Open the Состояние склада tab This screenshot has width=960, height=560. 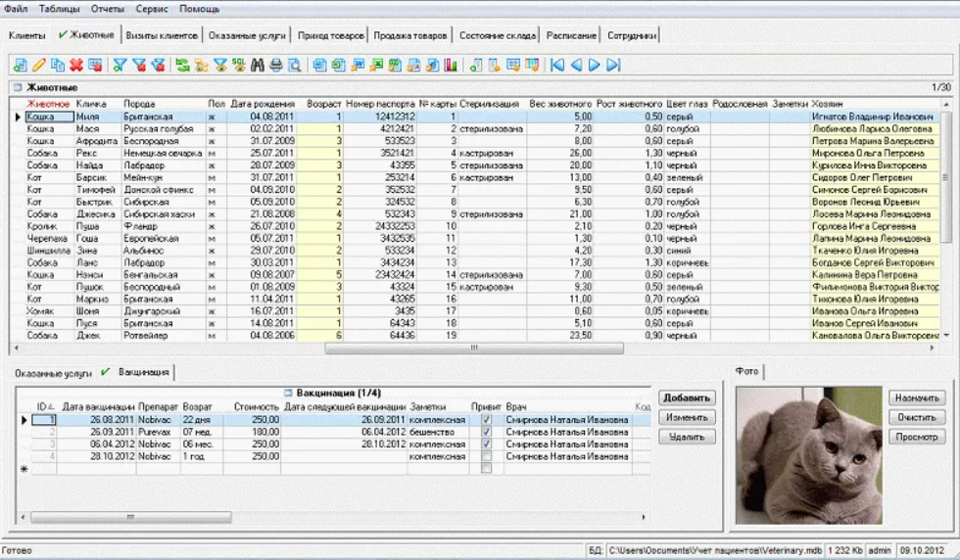[x=498, y=35]
